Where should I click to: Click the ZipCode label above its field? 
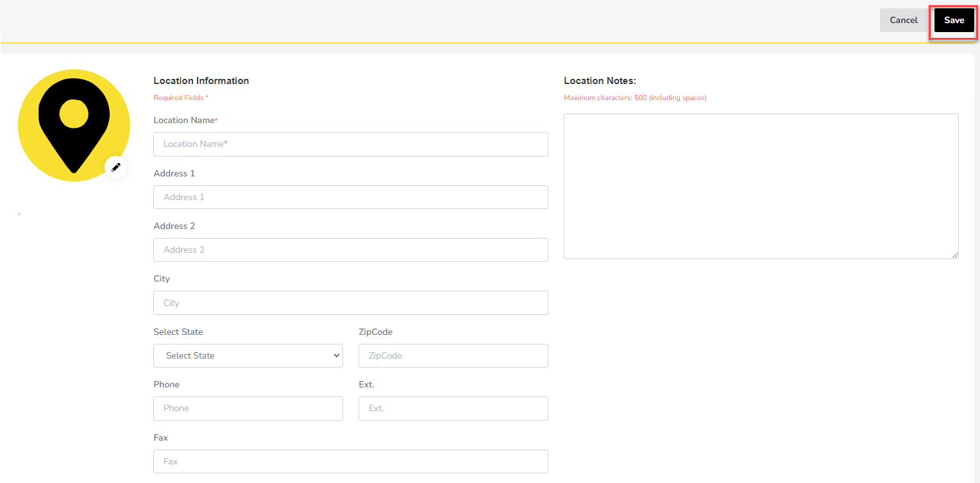point(375,332)
